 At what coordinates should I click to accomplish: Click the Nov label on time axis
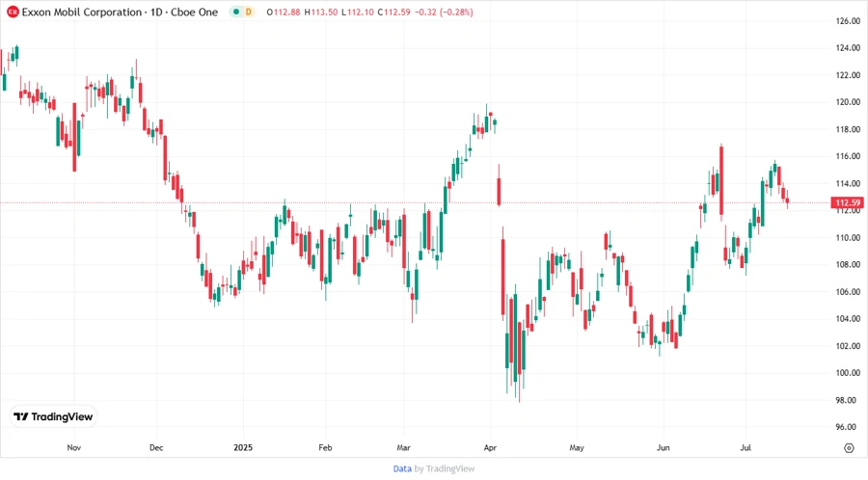coord(73,447)
